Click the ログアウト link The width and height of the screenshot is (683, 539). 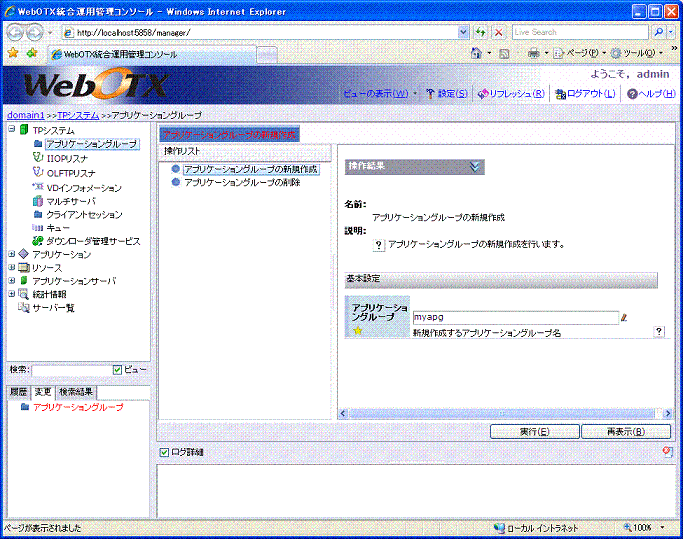pos(589,94)
